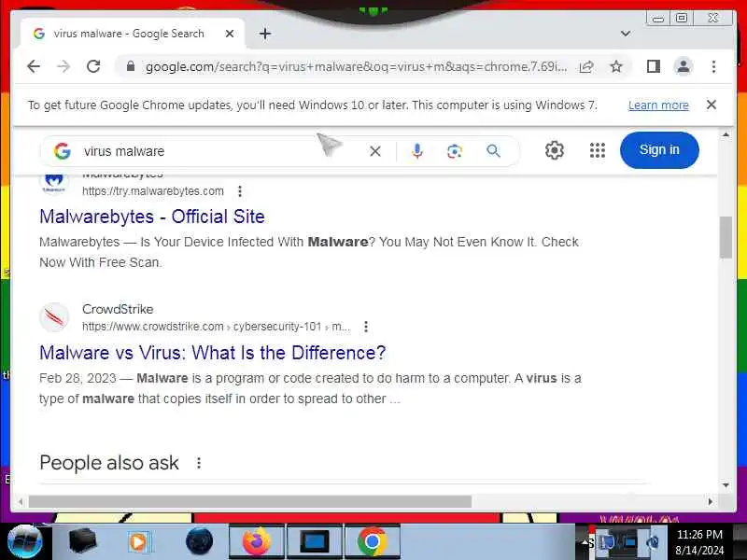Open the Windows Start menu
Viewport: 747px width, 560px height.
tap(25, 542)
